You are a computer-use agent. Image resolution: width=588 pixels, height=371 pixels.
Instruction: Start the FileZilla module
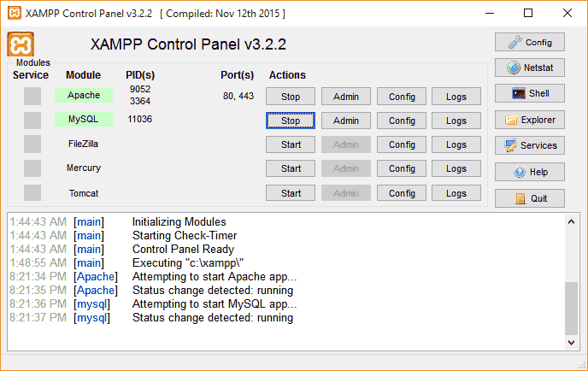[x=291, y=144]
